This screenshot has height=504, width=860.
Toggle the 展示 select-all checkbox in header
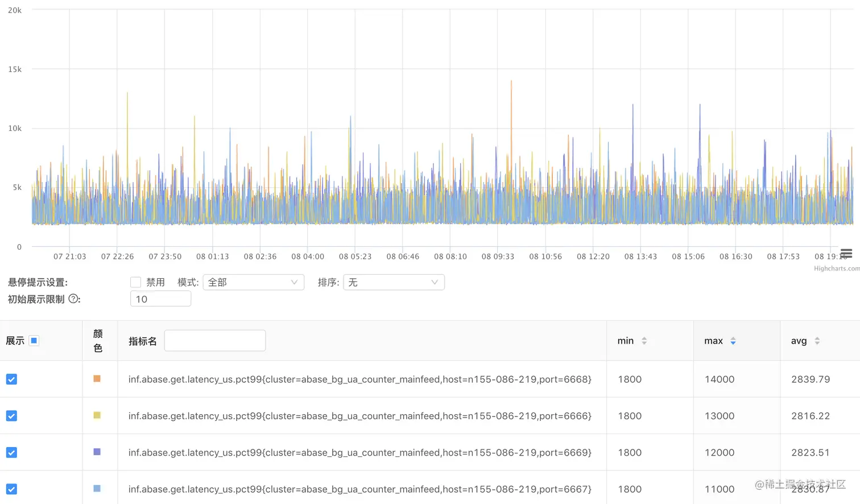(x=34, y=341)
